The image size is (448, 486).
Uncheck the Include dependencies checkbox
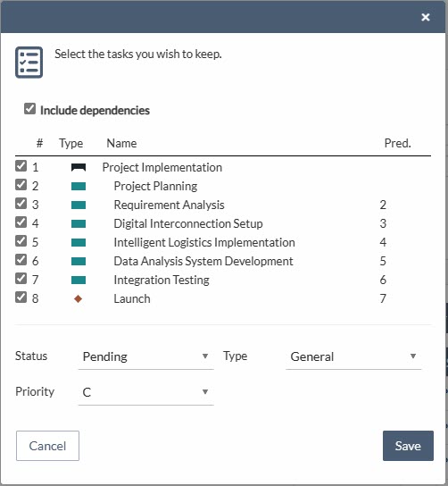29,109
